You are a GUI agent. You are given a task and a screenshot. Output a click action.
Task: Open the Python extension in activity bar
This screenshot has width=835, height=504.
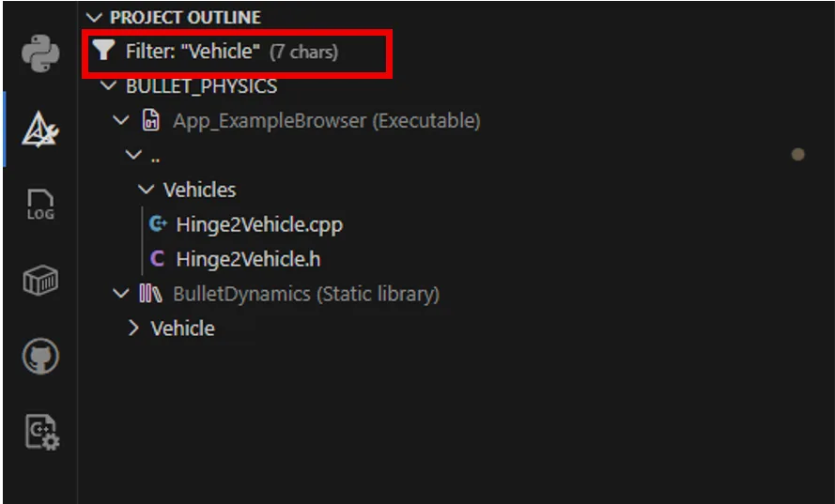click(x=40, y=54)
